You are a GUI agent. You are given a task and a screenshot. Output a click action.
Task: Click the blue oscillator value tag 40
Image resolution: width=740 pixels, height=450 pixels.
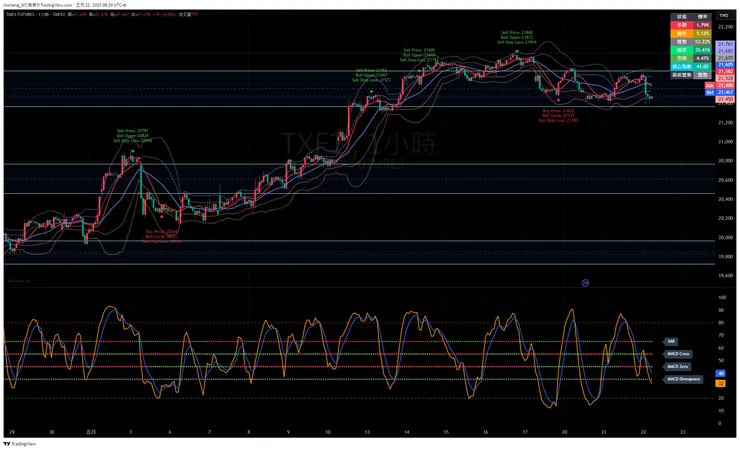(721, 374)
